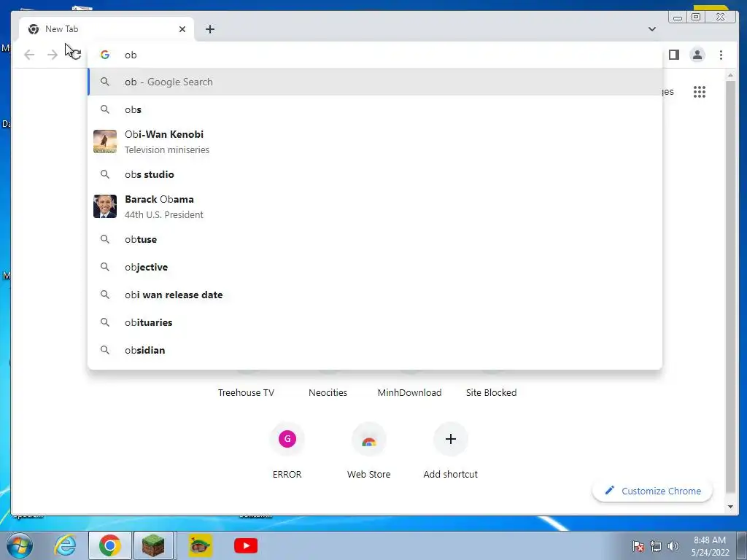Choose the 'obsidian' suggestion
Image resolution: width=747 pixels, height=560 pixels.
point(375,350)
